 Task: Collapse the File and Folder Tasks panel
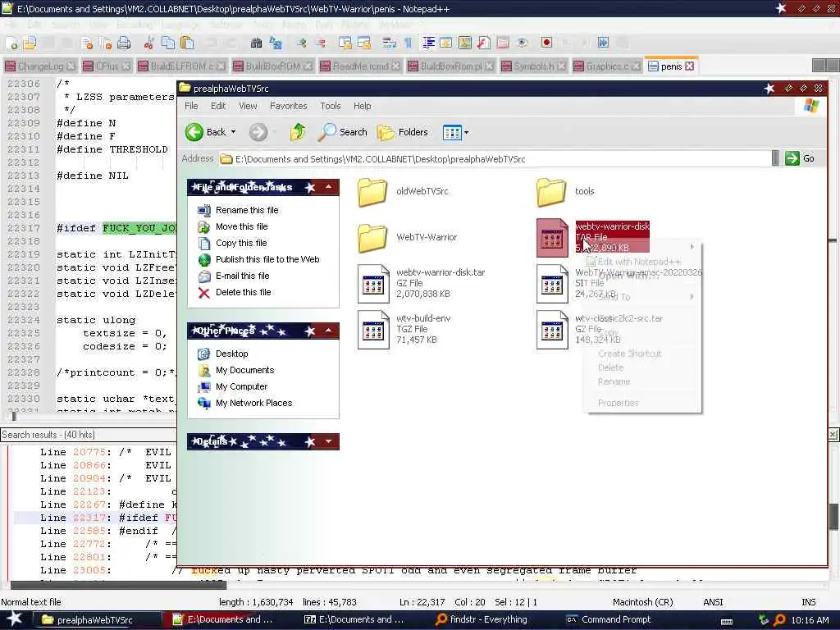(x=328, y=187)
